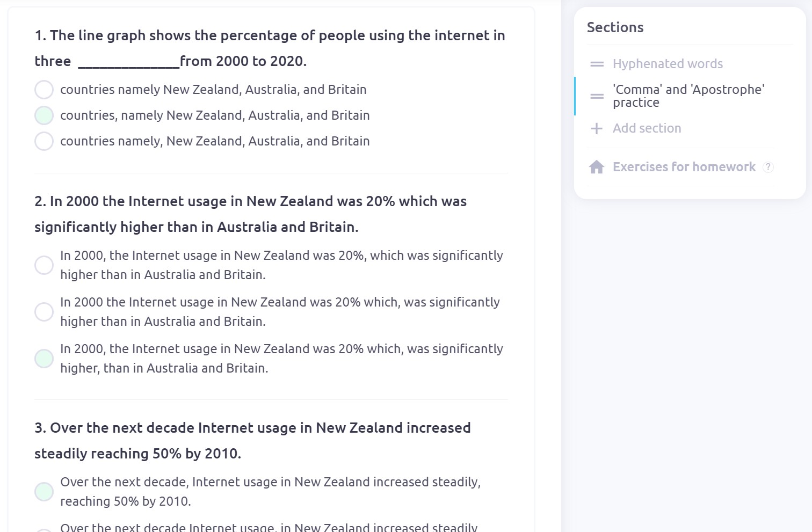Select option 'countries namely New Zealand' without commas

tap(44, 90)
